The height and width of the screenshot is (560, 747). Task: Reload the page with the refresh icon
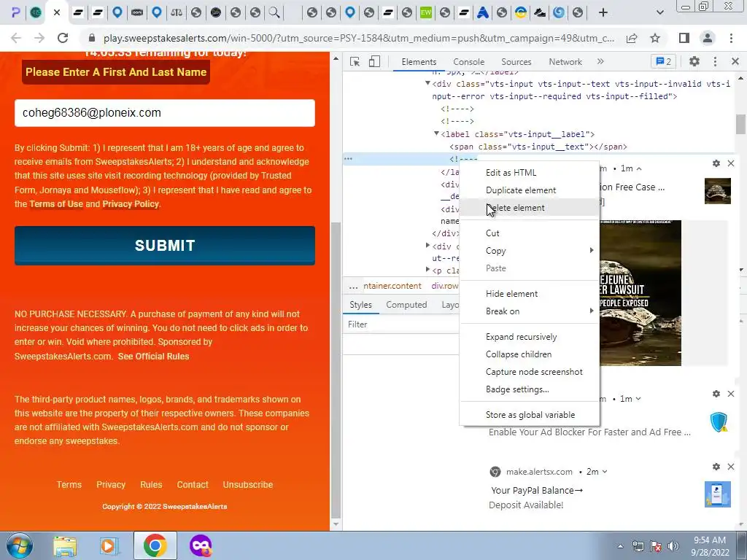[63, 38]
